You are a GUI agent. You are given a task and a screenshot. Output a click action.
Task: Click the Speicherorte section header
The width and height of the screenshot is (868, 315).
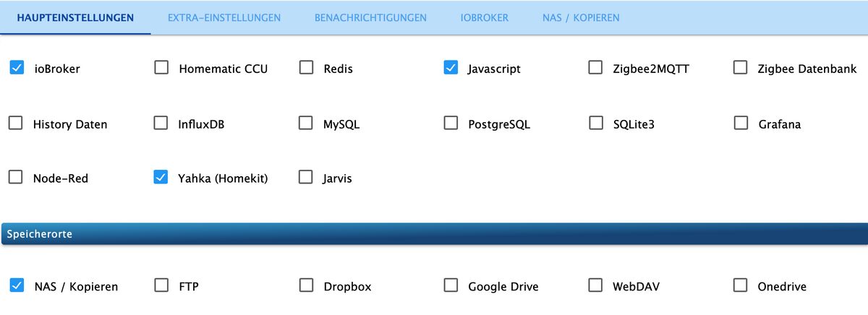(434, 234)
